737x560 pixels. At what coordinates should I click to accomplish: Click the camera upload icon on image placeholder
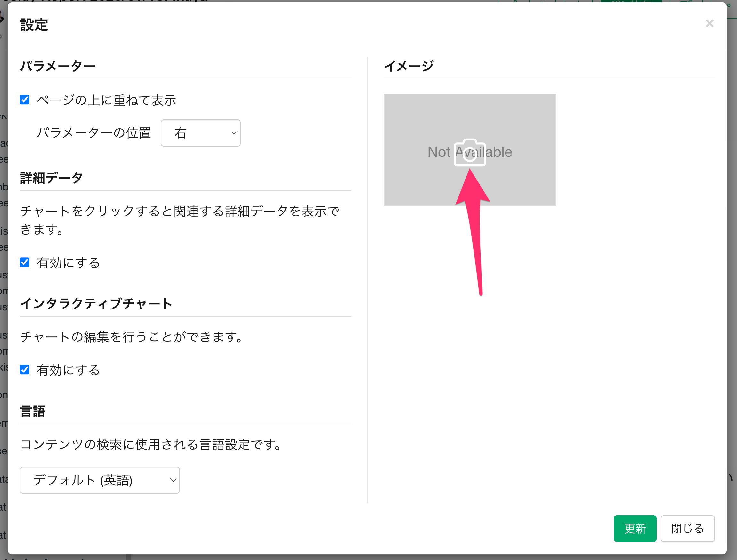tap(470, 153)
